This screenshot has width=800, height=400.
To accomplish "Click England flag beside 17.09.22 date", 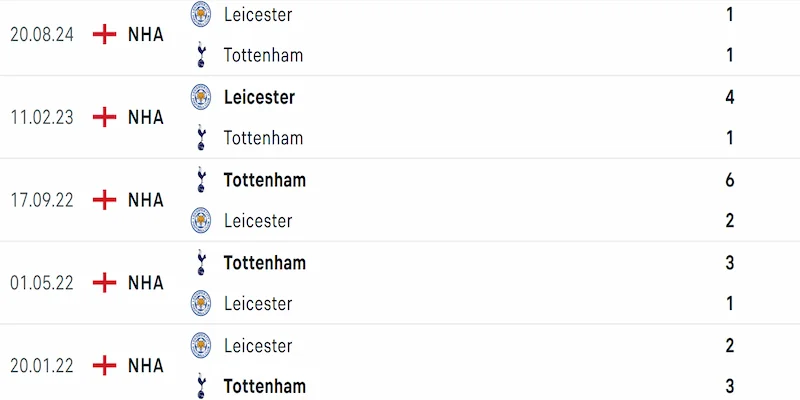I will [103, 200].
